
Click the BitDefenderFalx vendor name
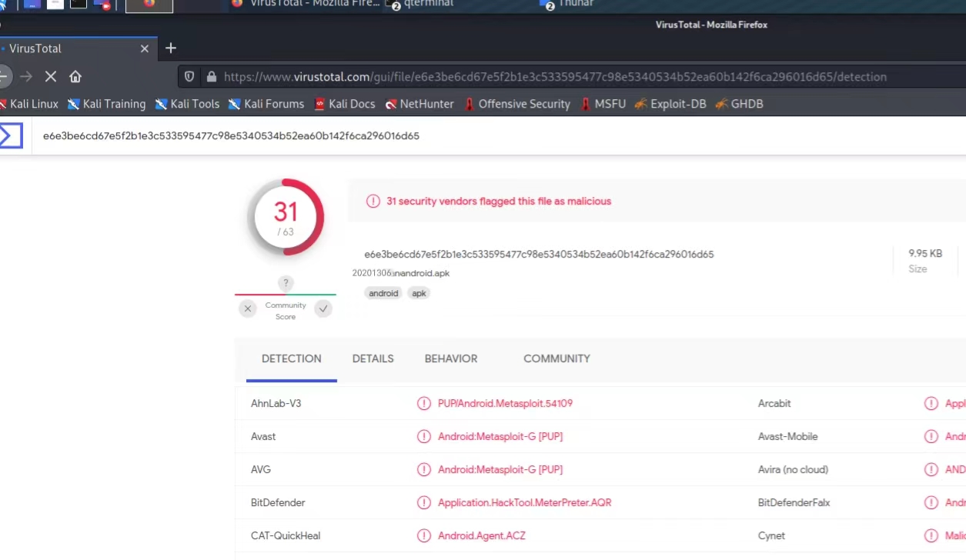point(794,502)
